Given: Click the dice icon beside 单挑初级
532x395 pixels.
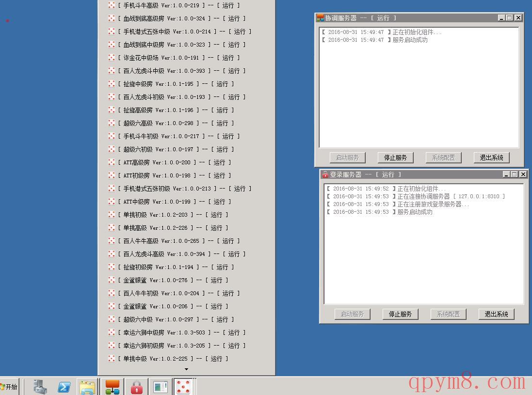Looking at the screenshot, I should click(x=111, y=215).
